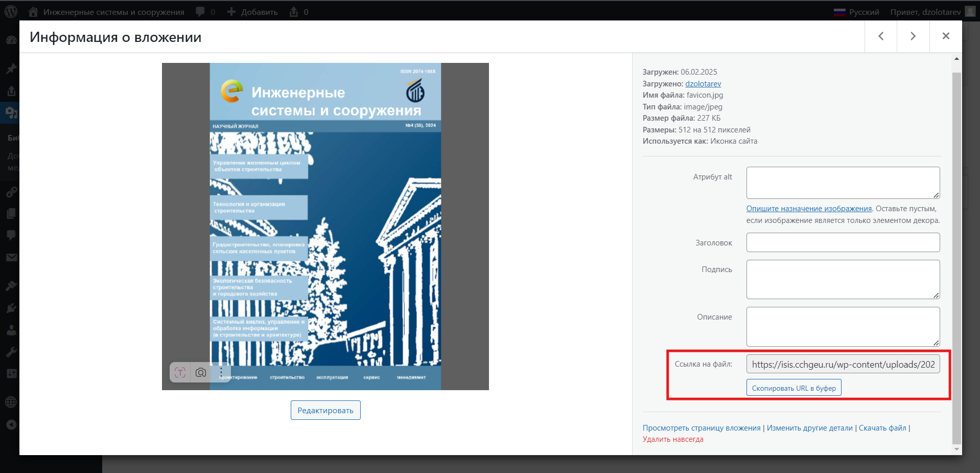Open site 'Инженерные системы и сооружения' menu

coord(113,12)
